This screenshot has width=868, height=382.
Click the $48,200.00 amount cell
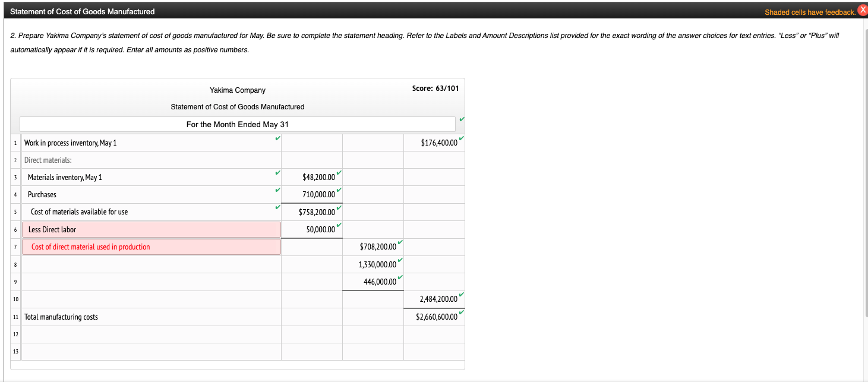(312, 177)
